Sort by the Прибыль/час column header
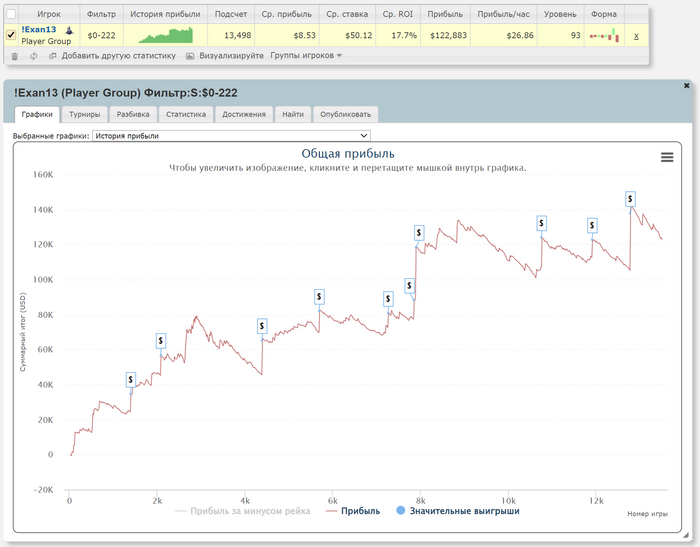 [504, 14]
